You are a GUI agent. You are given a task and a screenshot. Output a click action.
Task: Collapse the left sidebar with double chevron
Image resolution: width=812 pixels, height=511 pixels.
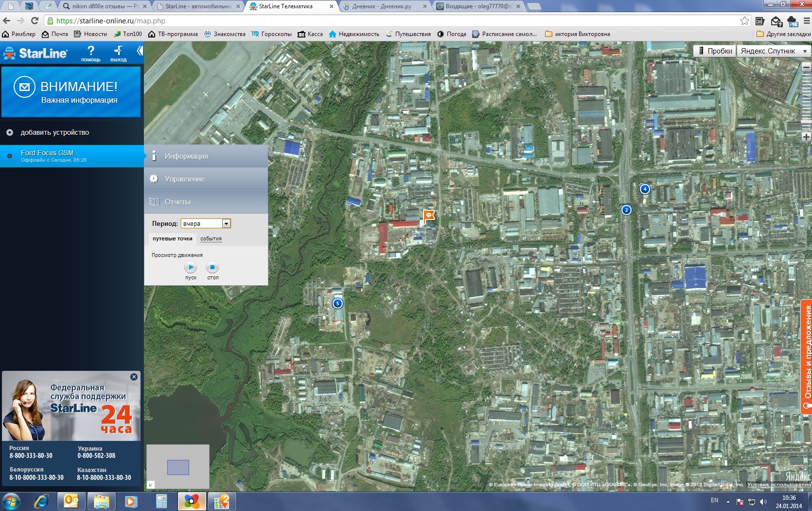[140, 51]
